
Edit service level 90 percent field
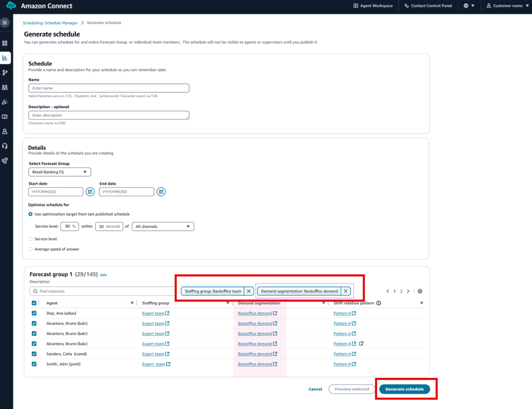tap(70, 227)
